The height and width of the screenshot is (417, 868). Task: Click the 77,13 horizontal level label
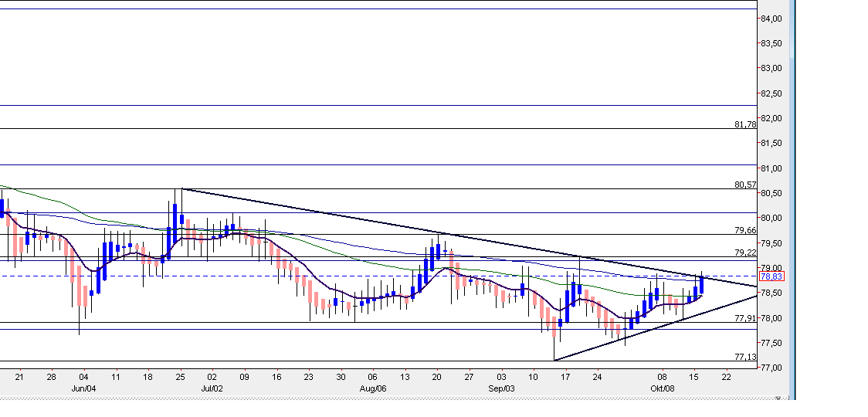745,357
